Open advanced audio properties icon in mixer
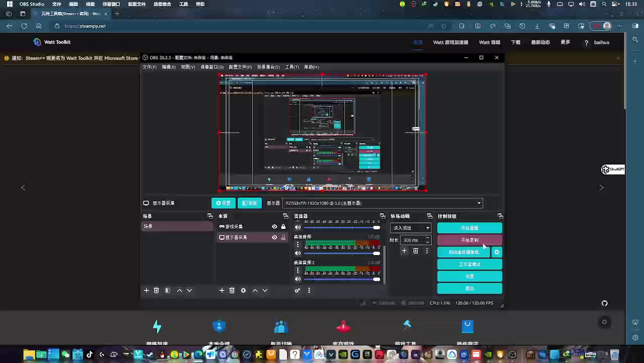This screenshot has width=644, height=363. coord(297,290)
